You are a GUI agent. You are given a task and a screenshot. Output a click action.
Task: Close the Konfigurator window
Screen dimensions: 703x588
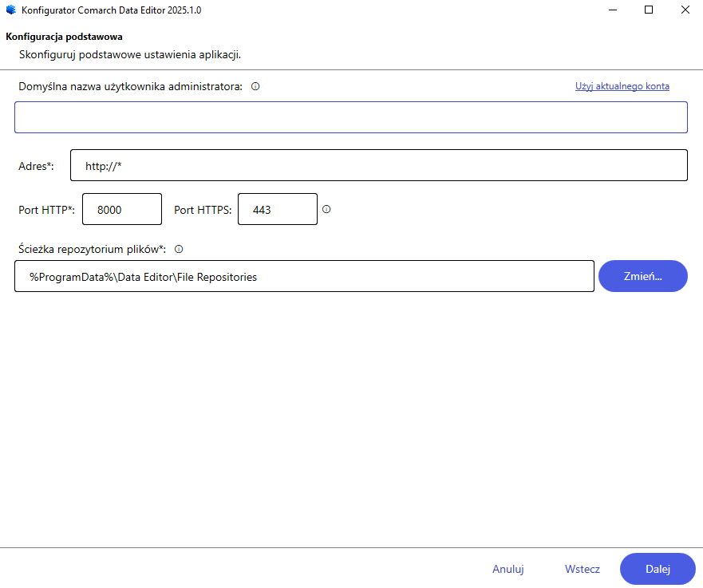[685, 10]
